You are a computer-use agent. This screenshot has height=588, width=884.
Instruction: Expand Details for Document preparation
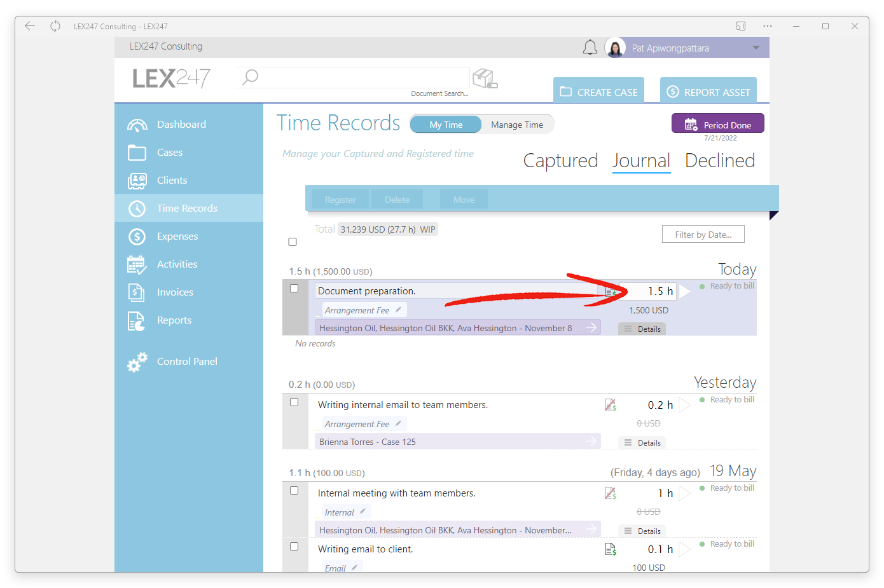tap(642, 329)
